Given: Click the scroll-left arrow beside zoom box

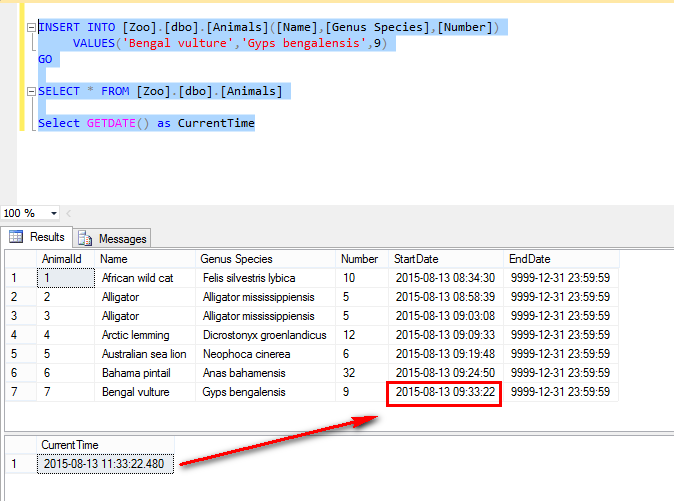Looking at the screenshot, I should [x=69, y=213].
